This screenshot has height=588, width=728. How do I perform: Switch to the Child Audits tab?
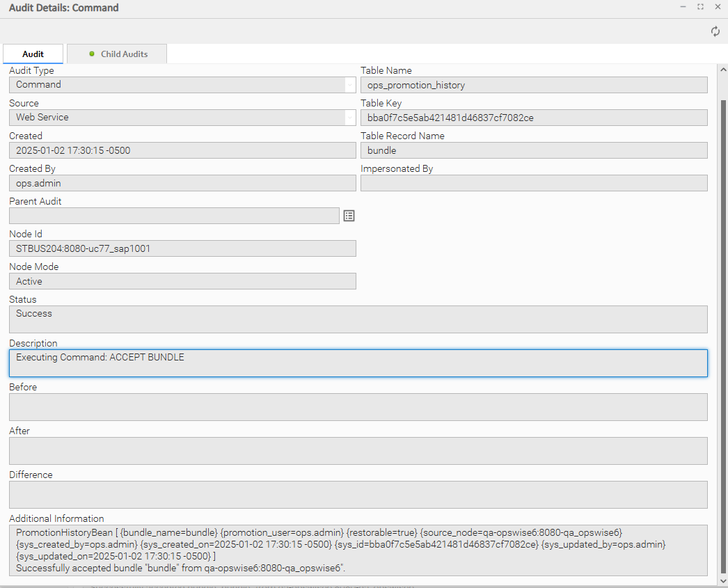(117, 54)
